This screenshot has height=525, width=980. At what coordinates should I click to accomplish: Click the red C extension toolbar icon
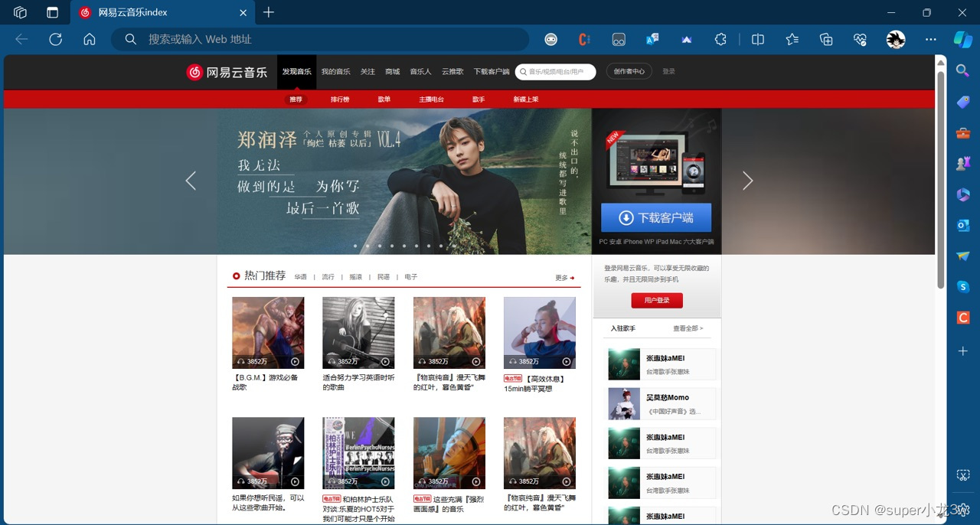pyautogui.click(x=584, y=39)
